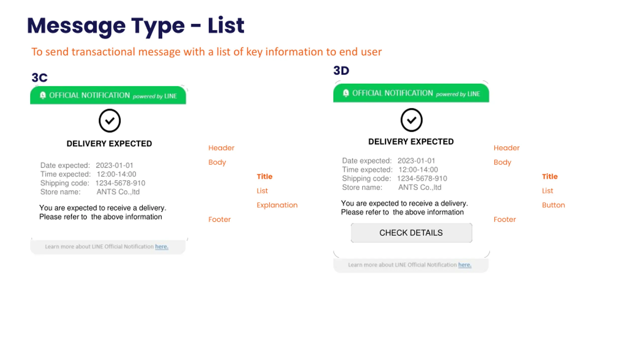Click the orange transactional message subtitle
This screenshot has width=644, height=362.
(206, 52)
